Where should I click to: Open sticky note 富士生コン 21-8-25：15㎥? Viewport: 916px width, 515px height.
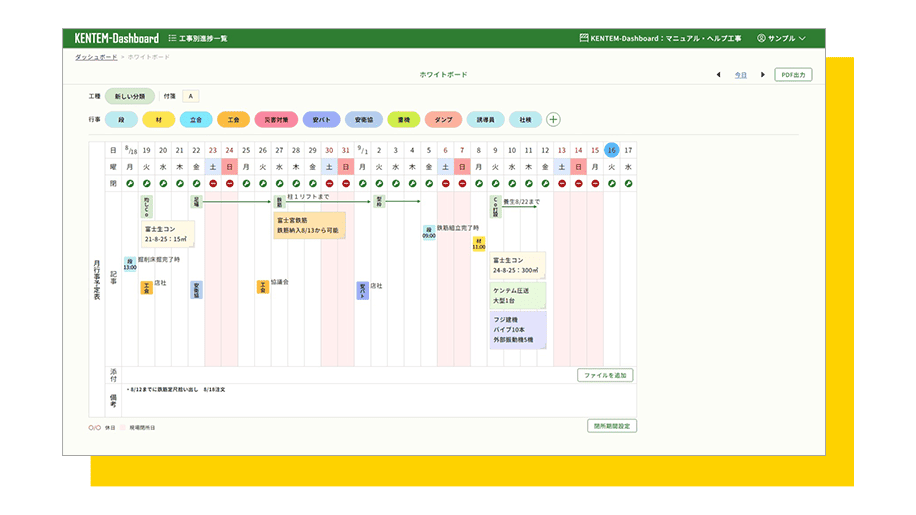click(168, 234)
